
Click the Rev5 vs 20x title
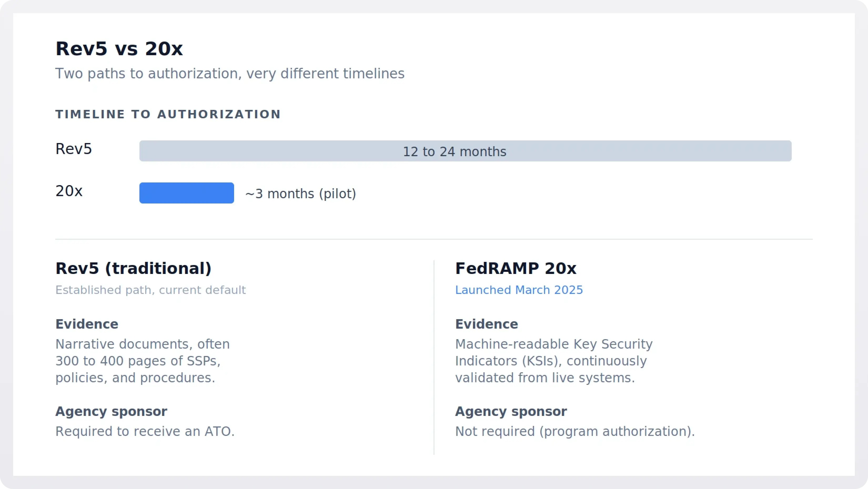[119, 49]
